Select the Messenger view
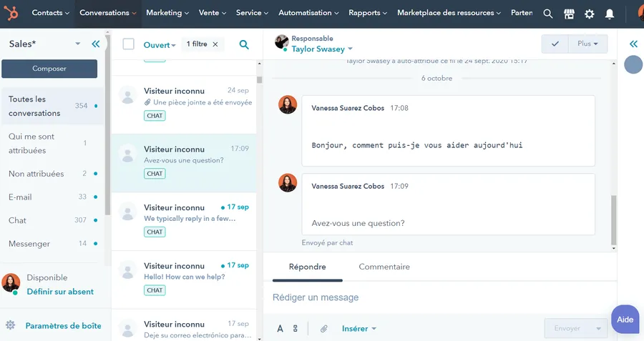The width and height of the screenshot is (644, 341). [x=52, y=244]
